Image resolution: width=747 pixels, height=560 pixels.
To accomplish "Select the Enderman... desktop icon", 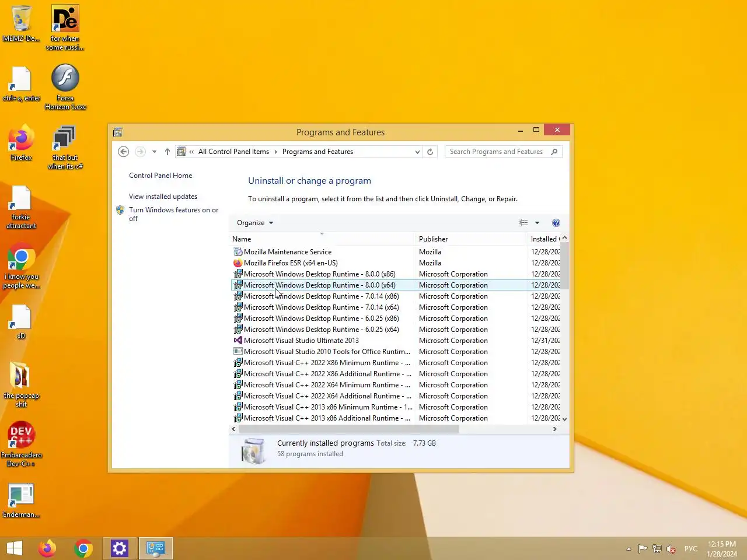I will coord(22,501).
